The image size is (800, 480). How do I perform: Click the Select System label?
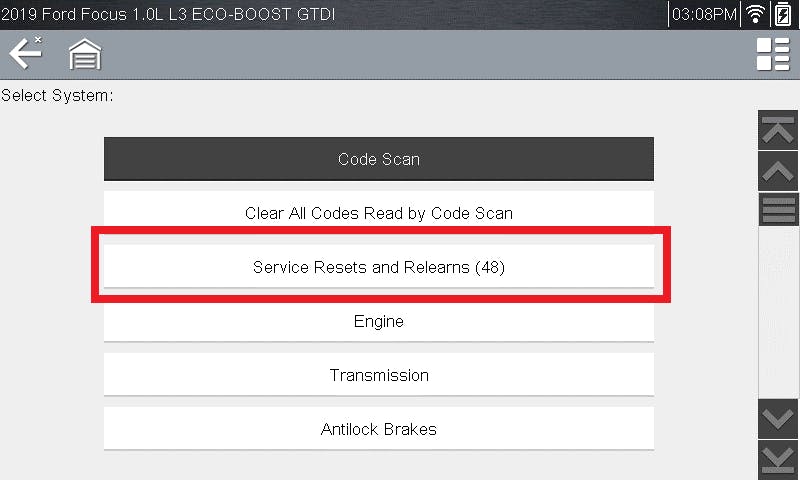point(57,96)
